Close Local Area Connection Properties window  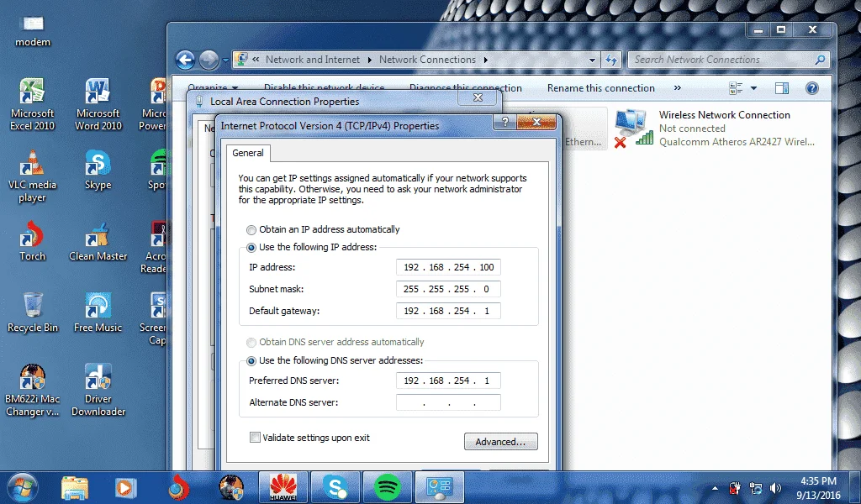point(478,97)
